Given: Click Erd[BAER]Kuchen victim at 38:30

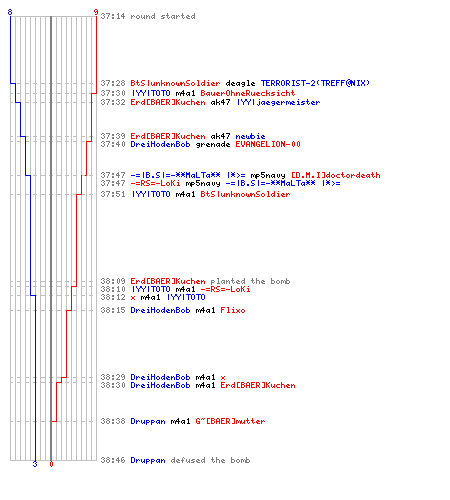Looking at the screenshot, I should [x=258, y=385].
